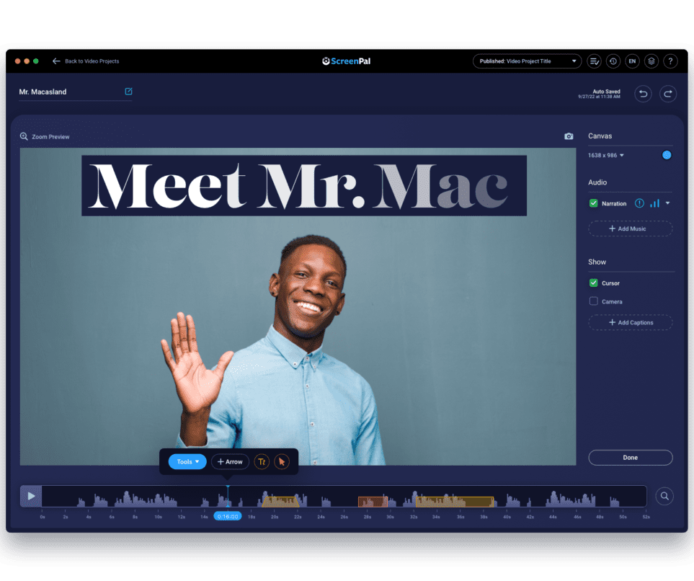The image size is (694, 581).
Task: Pick the blue canvas color swatch
Action: [667, 155]
